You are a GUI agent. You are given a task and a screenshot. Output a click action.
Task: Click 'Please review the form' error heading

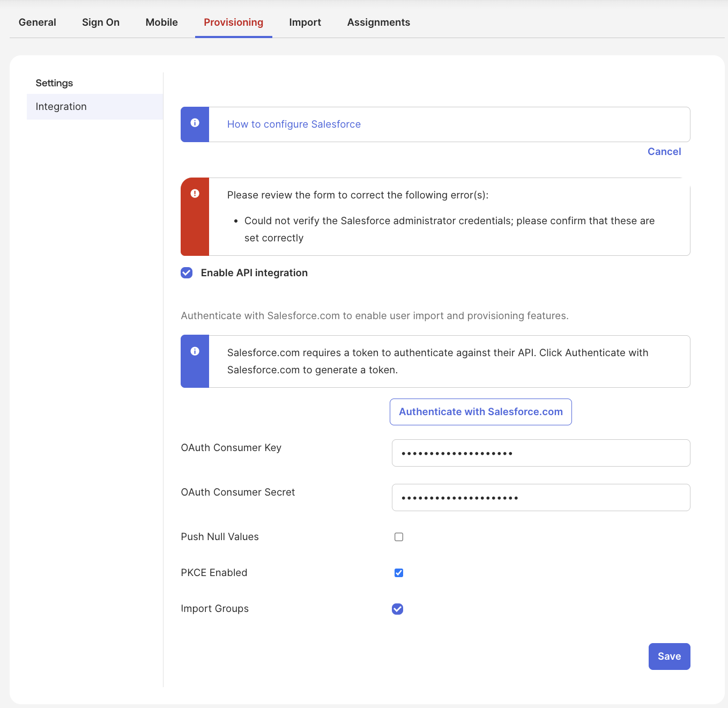point(358,195)
